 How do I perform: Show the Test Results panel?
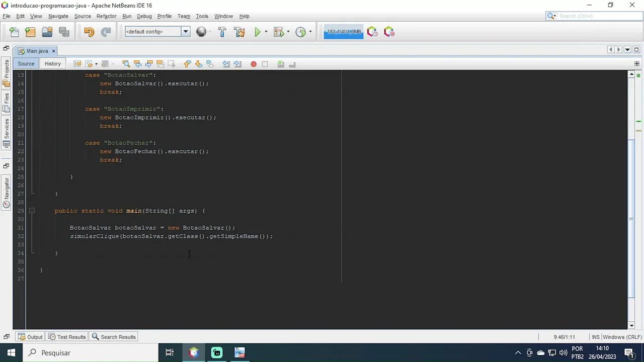[x=71, y=337]
